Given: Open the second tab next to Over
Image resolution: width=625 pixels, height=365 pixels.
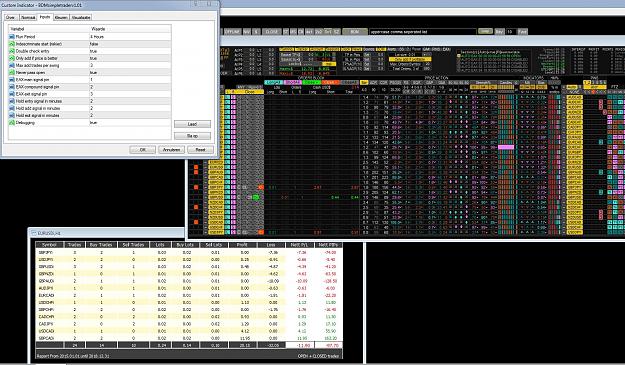Looking at the screenshot, I should [x=28, y=18].
